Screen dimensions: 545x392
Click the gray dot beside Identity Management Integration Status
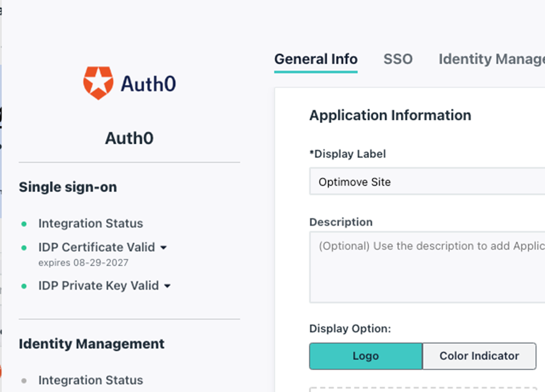(24, 381)
